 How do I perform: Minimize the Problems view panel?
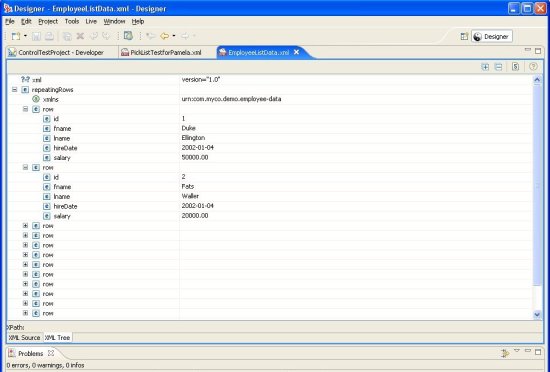[528, 351]
